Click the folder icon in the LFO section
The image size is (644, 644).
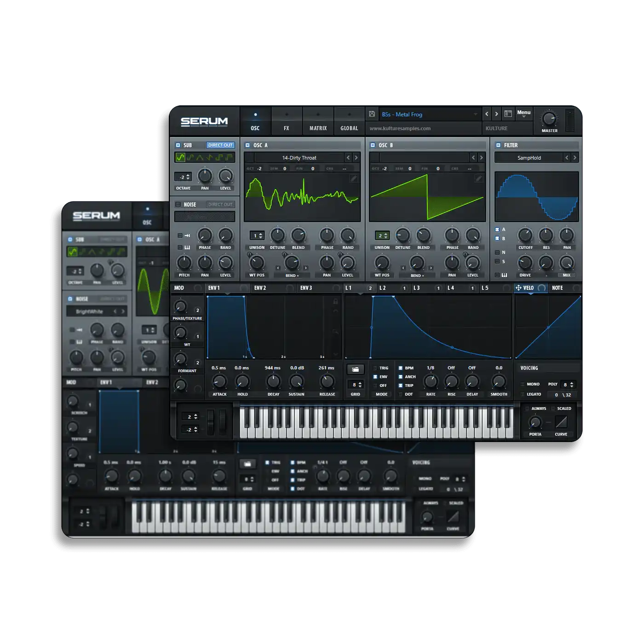356,369
